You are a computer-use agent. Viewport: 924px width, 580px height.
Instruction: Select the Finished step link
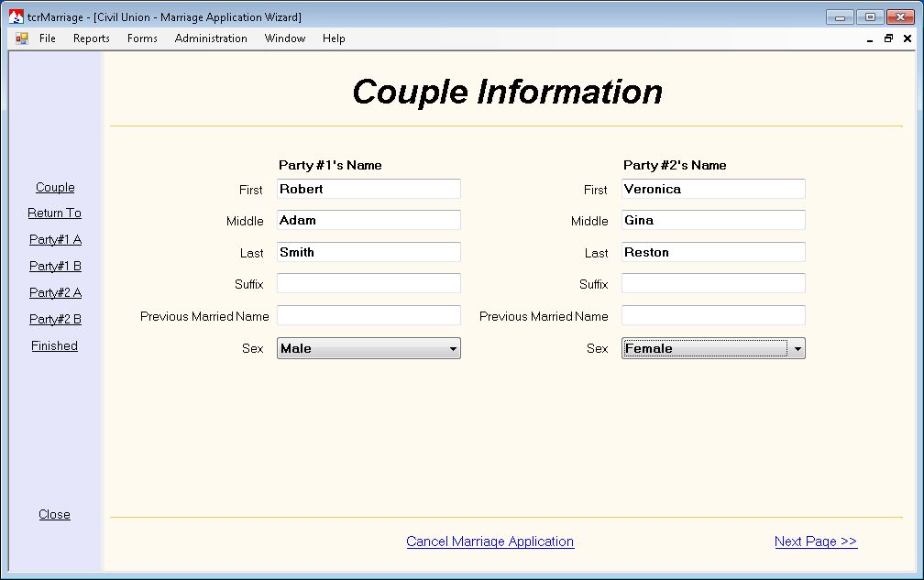click(x=55, y=346)
